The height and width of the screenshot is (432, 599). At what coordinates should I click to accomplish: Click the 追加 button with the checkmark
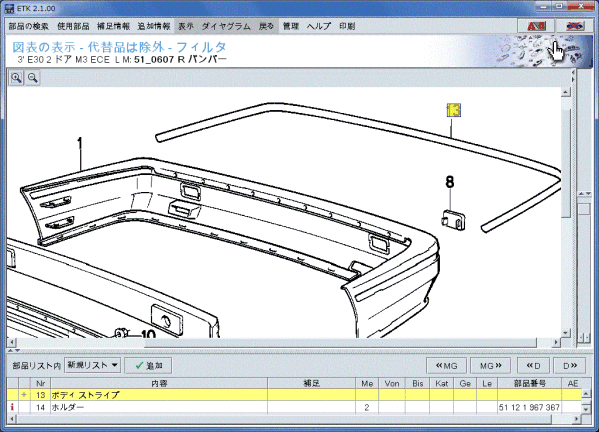coord(148,366)
